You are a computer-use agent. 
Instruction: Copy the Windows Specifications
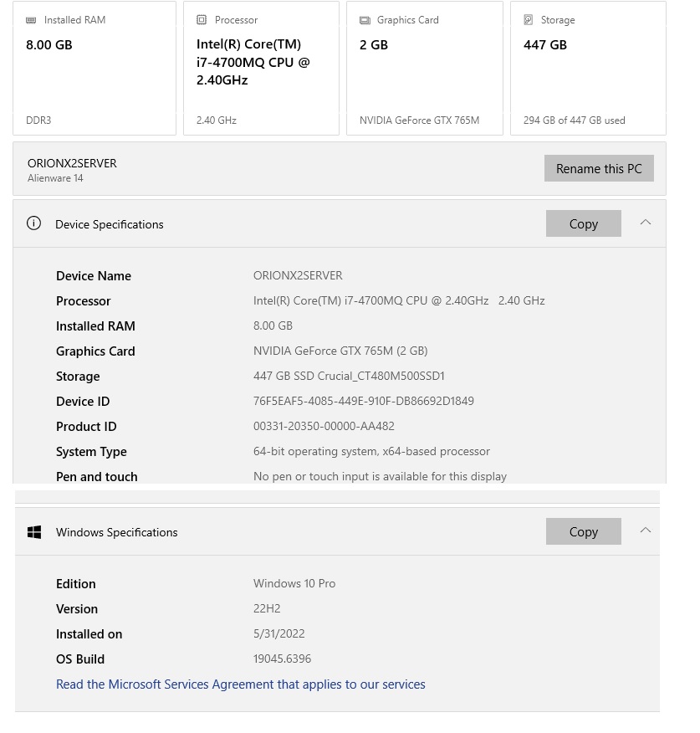coord(583,532)
